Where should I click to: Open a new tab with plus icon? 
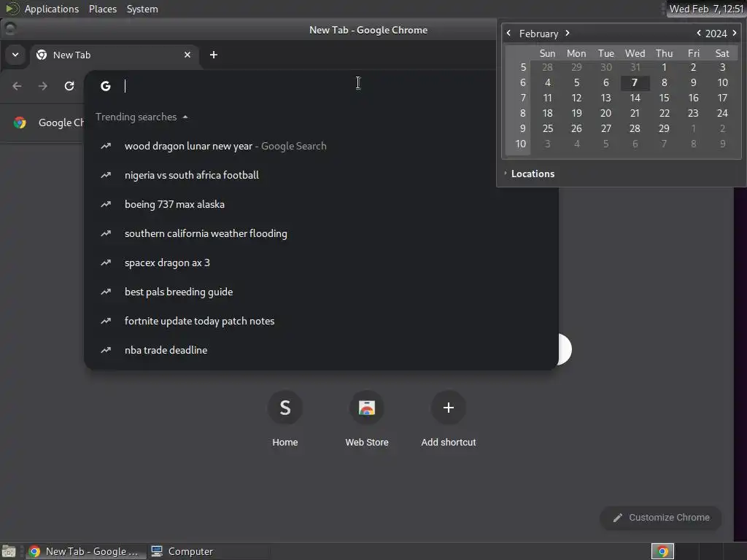point(214,55)
